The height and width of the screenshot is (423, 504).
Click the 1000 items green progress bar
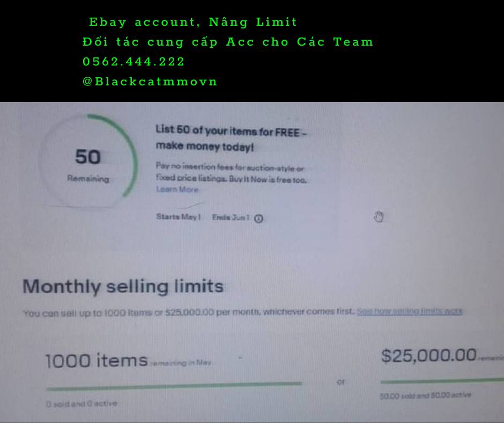[174, 384]
